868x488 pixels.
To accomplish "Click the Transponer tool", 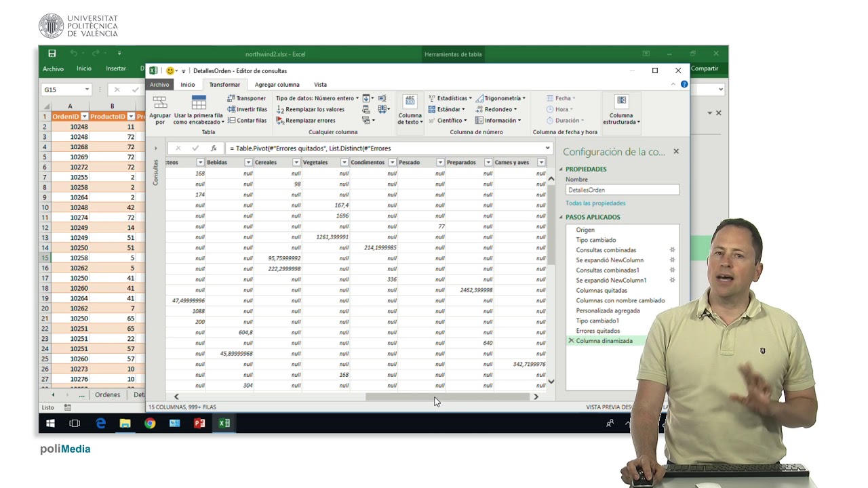I will pos(247,98).
